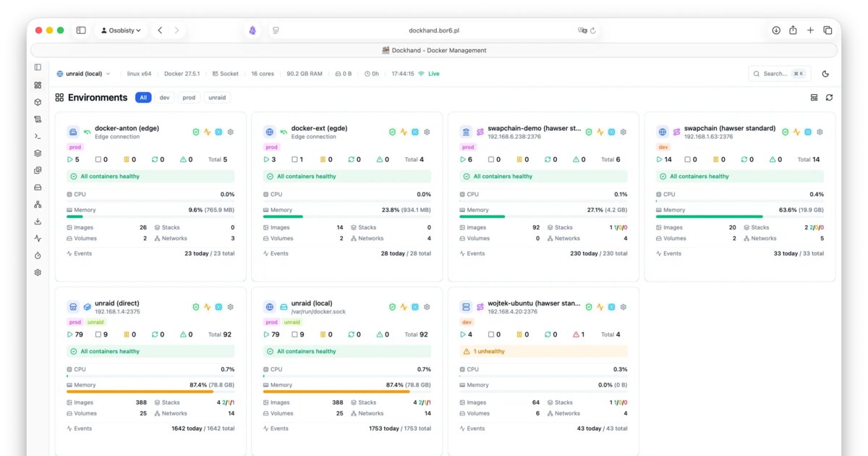Image resolution: width=868 pixels, height=456 pixels.
Task: Open the Activity pulse icon in sidebar
Action: click(x=38, y=238)
